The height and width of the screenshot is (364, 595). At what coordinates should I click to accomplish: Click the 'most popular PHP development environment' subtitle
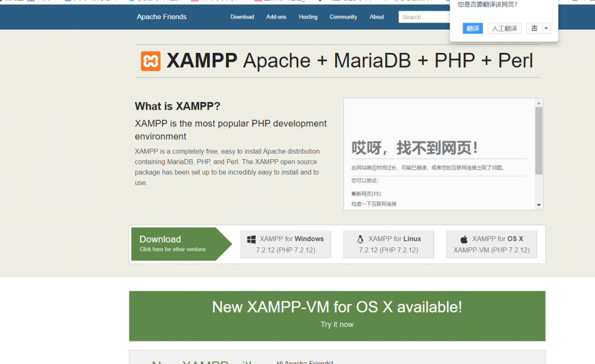[x=231, y=130]
